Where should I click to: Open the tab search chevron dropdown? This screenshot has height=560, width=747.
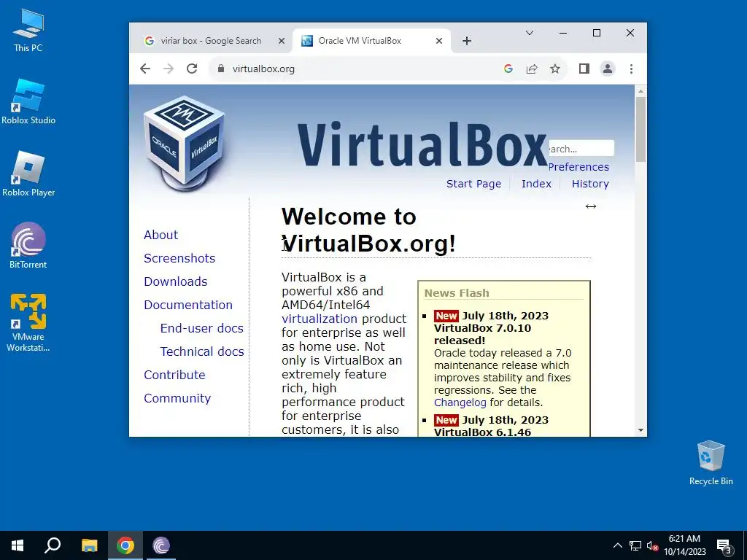point(530,33)
